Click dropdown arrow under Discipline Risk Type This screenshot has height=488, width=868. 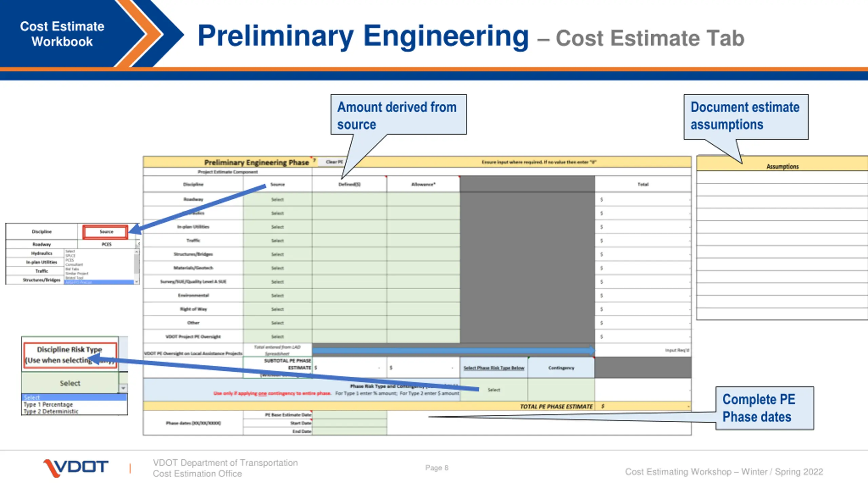point(123,388)
